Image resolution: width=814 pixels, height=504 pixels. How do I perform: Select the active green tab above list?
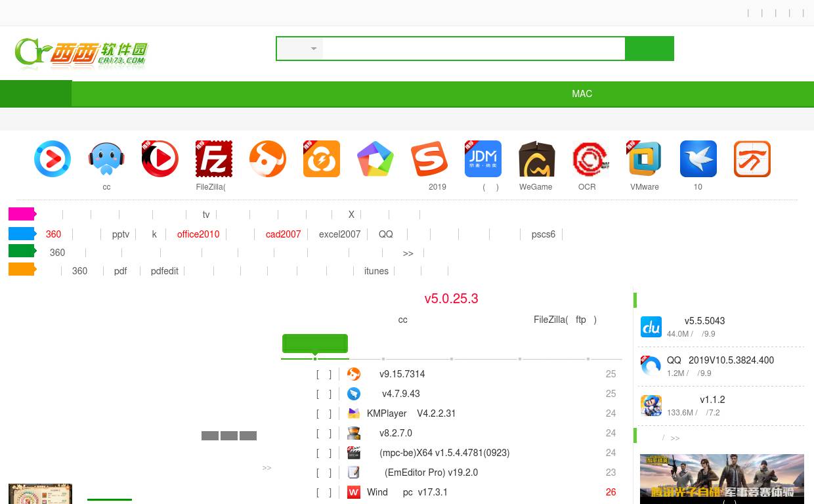tap(315, 343)
